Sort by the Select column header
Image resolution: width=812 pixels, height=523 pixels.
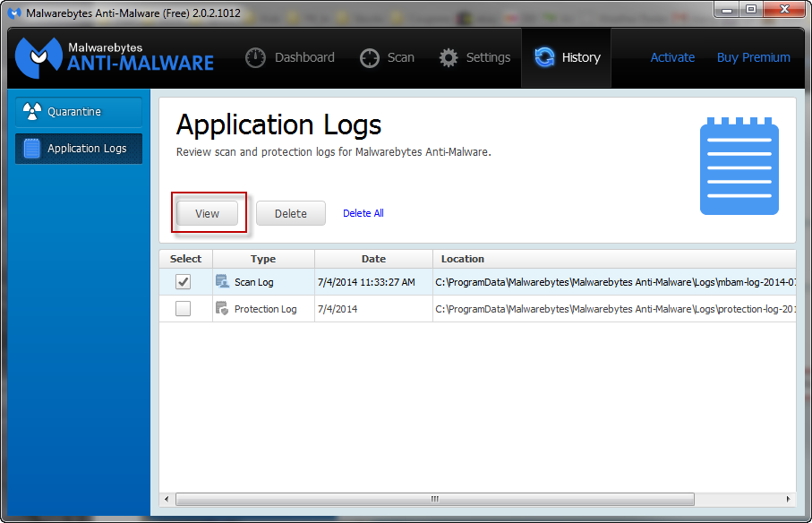[x=186, y=259]
